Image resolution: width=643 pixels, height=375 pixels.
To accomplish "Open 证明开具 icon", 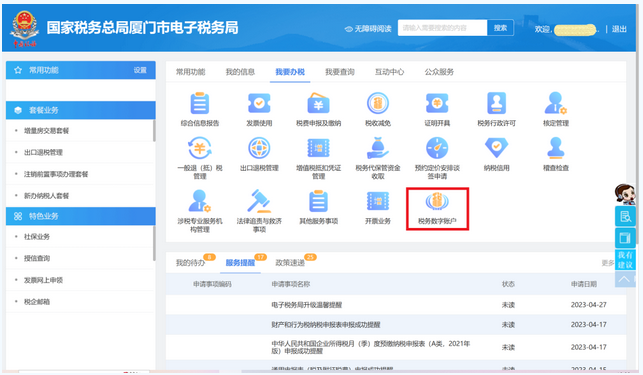I will [437, 103].
